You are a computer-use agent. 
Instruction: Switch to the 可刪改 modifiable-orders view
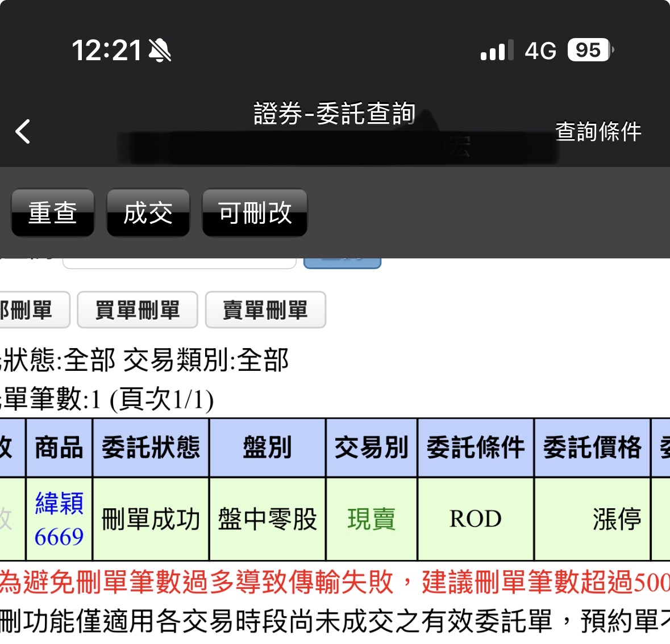254,212
